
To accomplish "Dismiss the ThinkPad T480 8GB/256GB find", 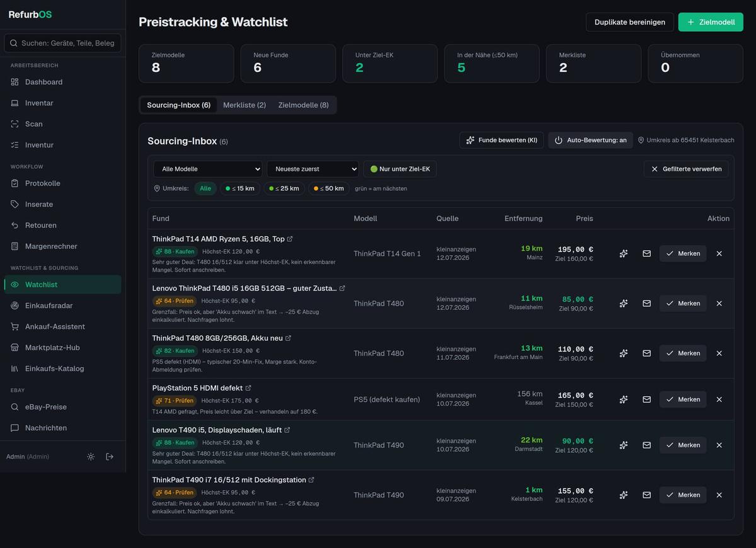I will point(719,353).
